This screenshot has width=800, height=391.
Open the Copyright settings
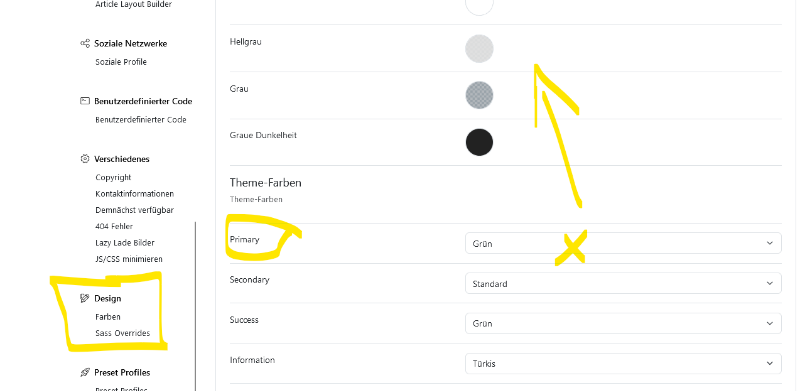click(x=113, y=177)
